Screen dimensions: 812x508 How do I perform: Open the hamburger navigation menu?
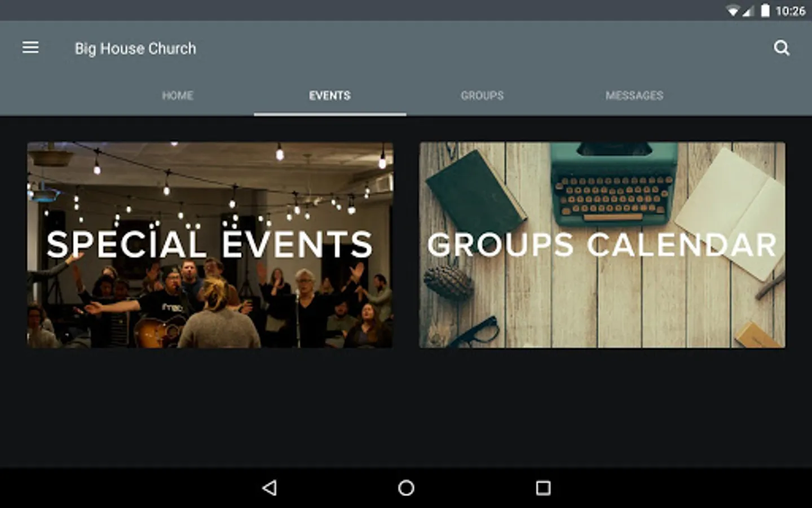[30, 48]
